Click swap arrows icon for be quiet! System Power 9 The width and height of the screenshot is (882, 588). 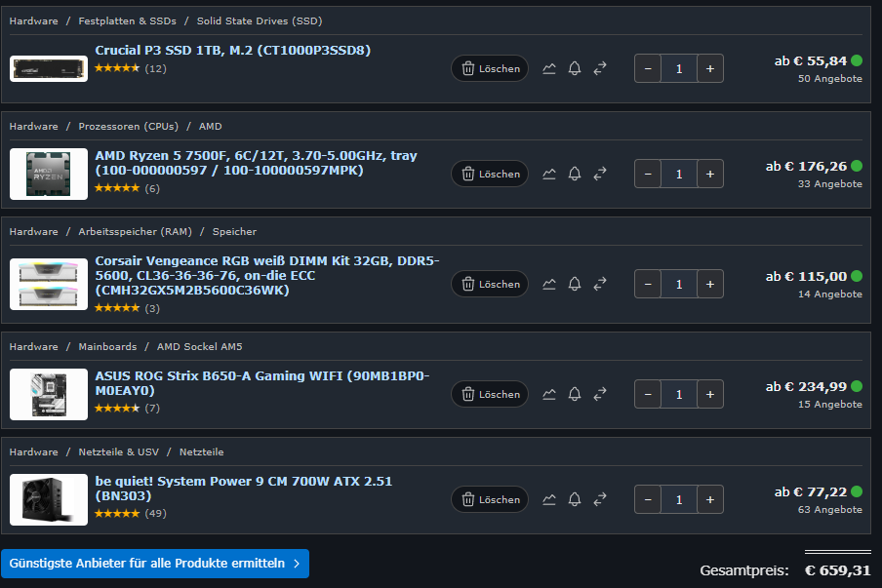click(600, 499)
